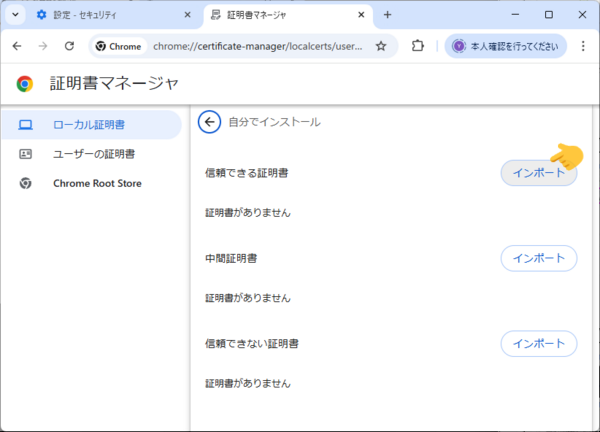Screen dimensions: 600x432
Task: Import a 信頼できる証明書 certificate
Action: coord(539,173)
